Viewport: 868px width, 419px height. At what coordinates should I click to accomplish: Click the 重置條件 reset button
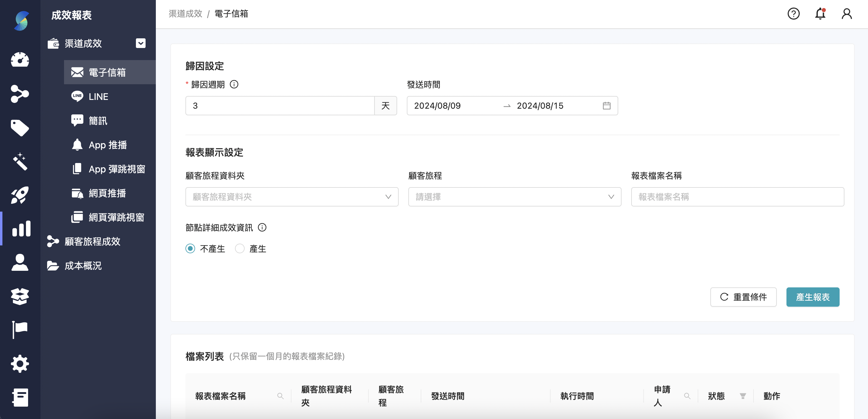click(743, 297)
